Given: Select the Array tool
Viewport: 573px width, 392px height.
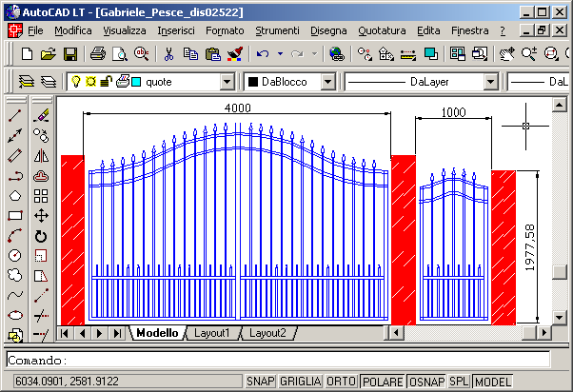Looking at the screenshot, I should tap(41, 196).
